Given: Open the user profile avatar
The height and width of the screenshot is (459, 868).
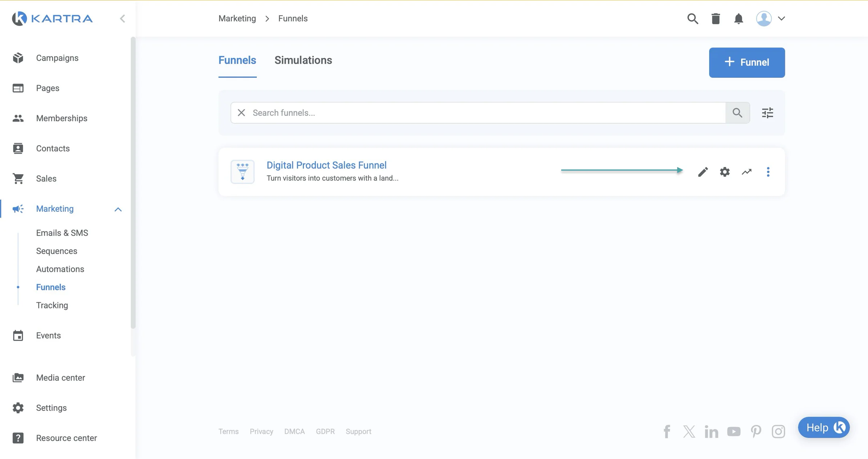Looking at the screenshot, I should pyautogui.click(x=764, y=18).
